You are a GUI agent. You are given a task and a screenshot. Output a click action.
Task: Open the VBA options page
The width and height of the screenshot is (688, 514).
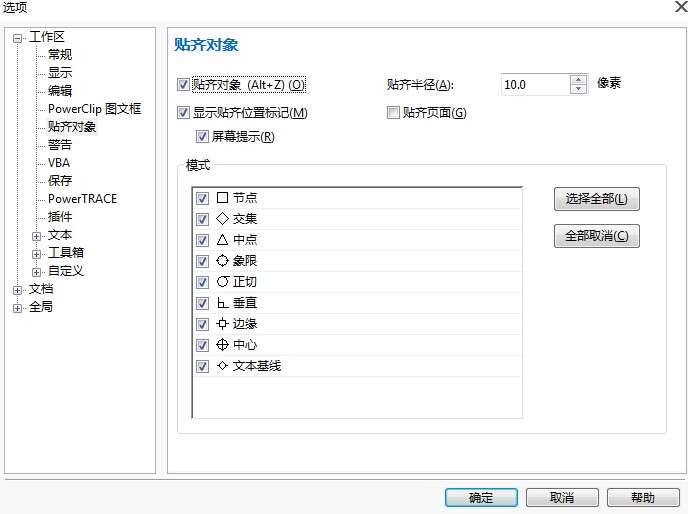(59, 162)
